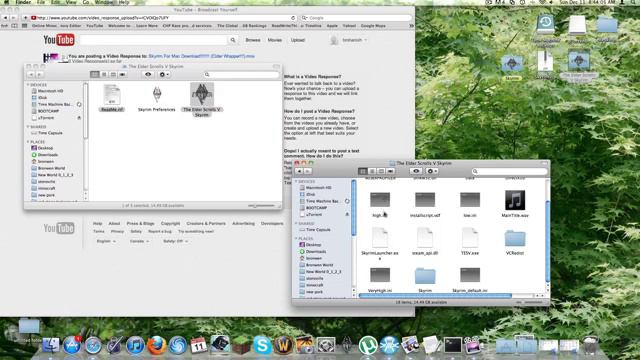Click the Skyrim icon on the desktop
Image resolution: width=640 pixels, height=360 pixels.
pos(512,64)
